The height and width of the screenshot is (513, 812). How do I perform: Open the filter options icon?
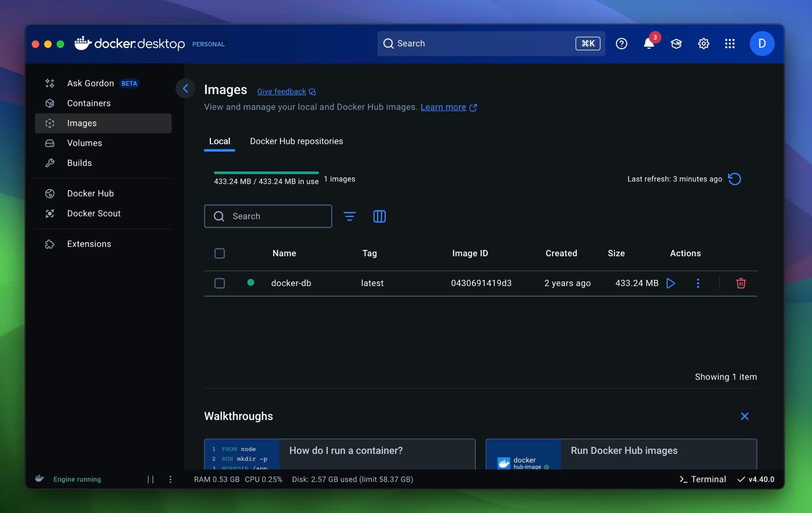tap(349, 216)
